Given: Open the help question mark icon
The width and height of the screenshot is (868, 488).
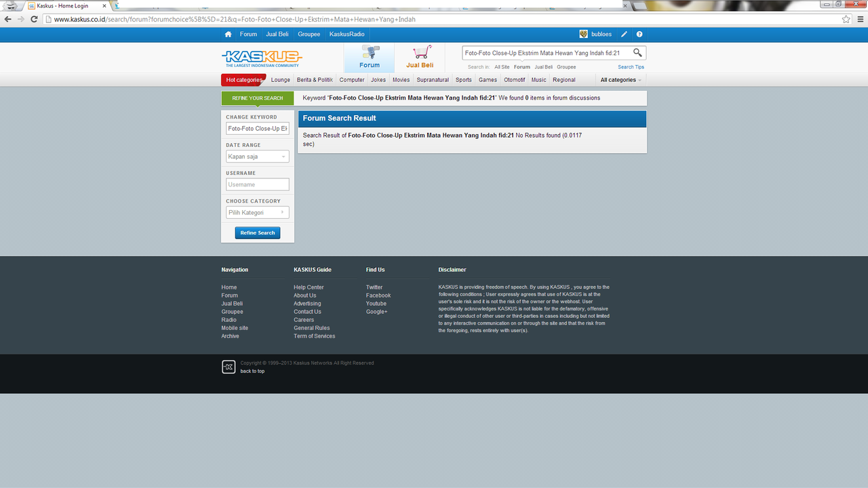Looking at the screenshot, I should (x=639, y=35).
